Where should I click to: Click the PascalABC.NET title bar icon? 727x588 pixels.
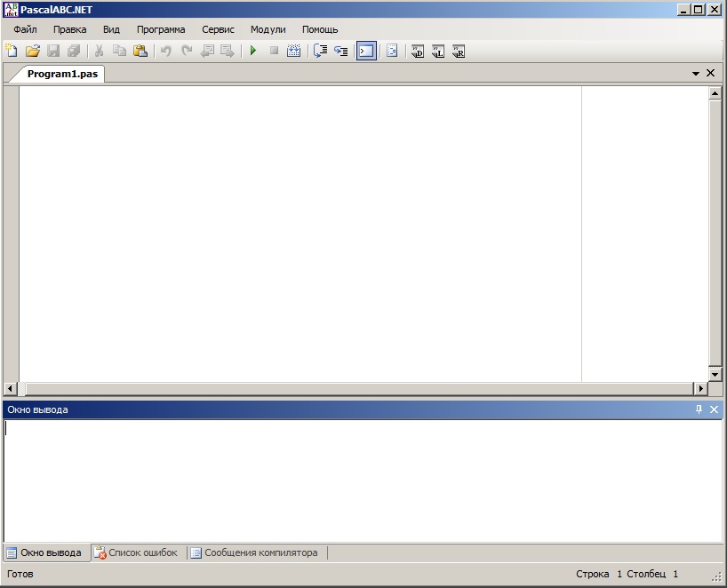pyautogui.click(x=11, y=9)
